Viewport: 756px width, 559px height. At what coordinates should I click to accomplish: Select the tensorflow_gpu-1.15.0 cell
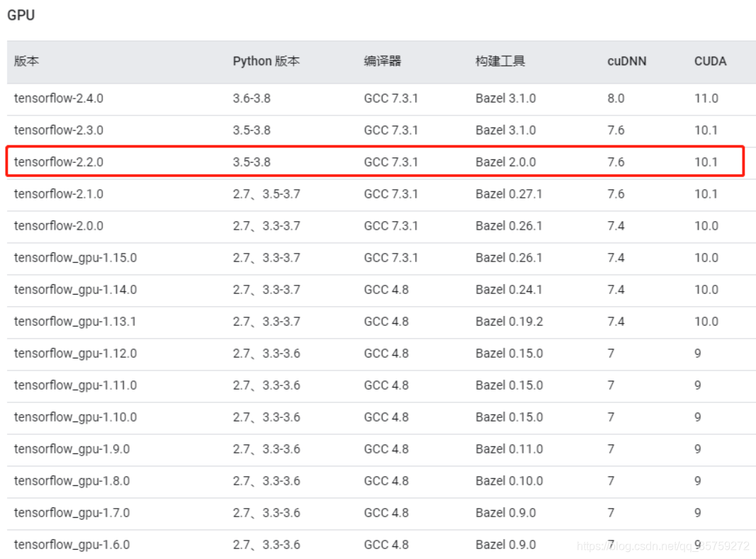pos(75,258)
